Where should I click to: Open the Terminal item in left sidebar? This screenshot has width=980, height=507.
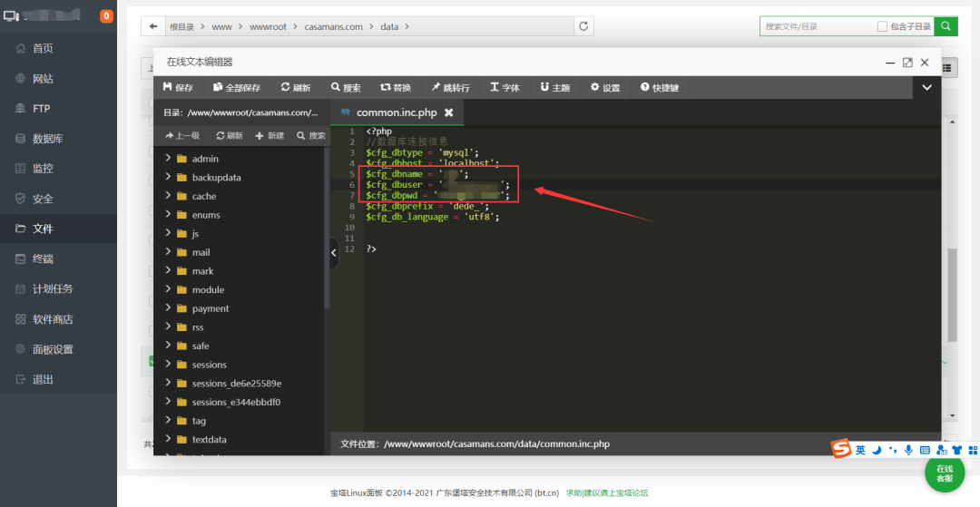point(43,258)
